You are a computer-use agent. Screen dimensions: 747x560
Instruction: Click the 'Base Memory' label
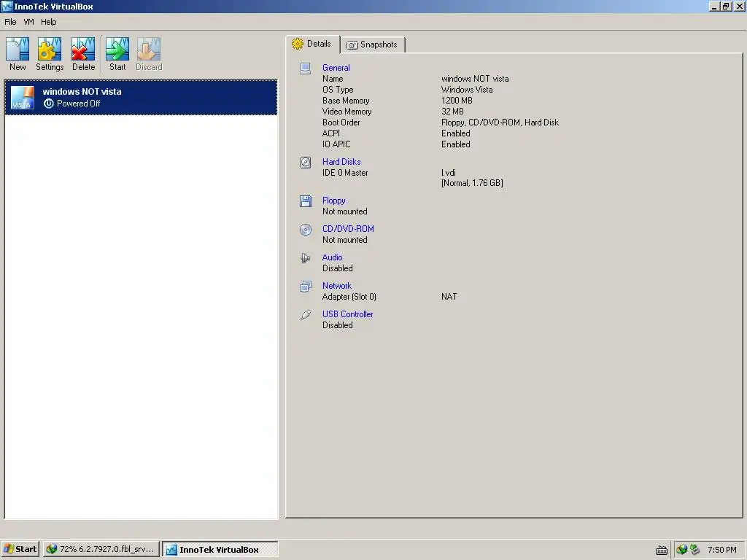point(346,101)
